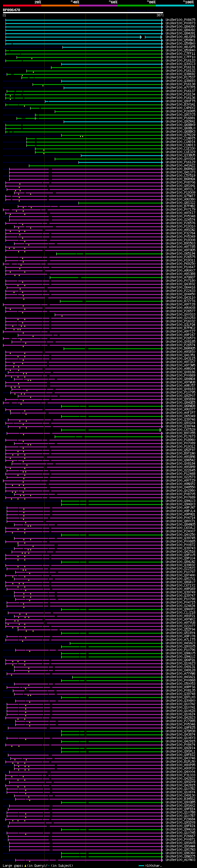
Task: Select hit label UniRef100_P05348
Action: (x=180, y=216)
